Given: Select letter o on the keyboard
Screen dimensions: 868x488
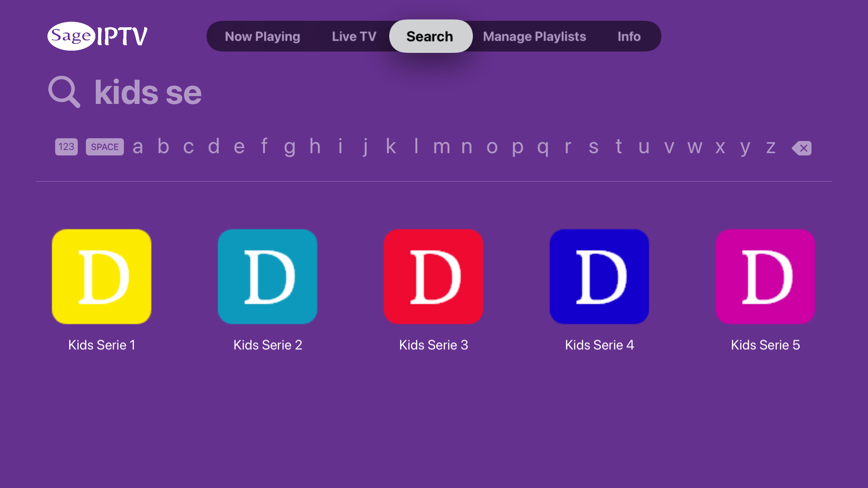Looking at the screenshot, I should click(492, 147).
